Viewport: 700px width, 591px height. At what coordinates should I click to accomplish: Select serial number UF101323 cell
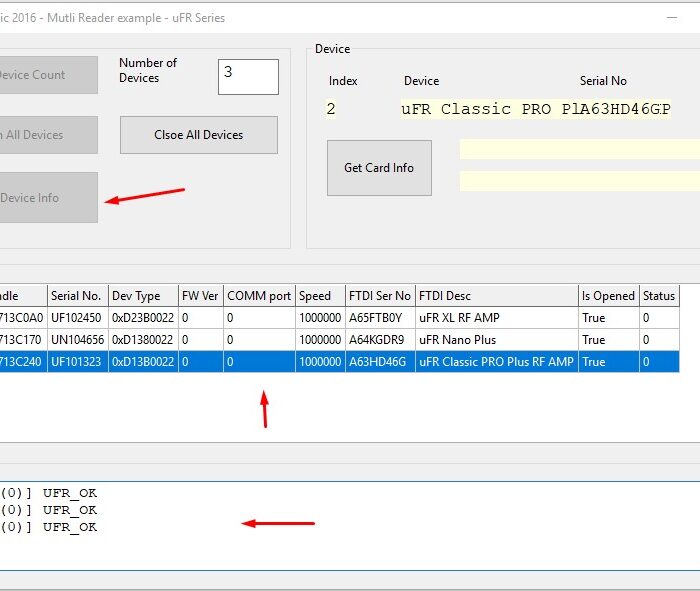(x=78, y=362)
